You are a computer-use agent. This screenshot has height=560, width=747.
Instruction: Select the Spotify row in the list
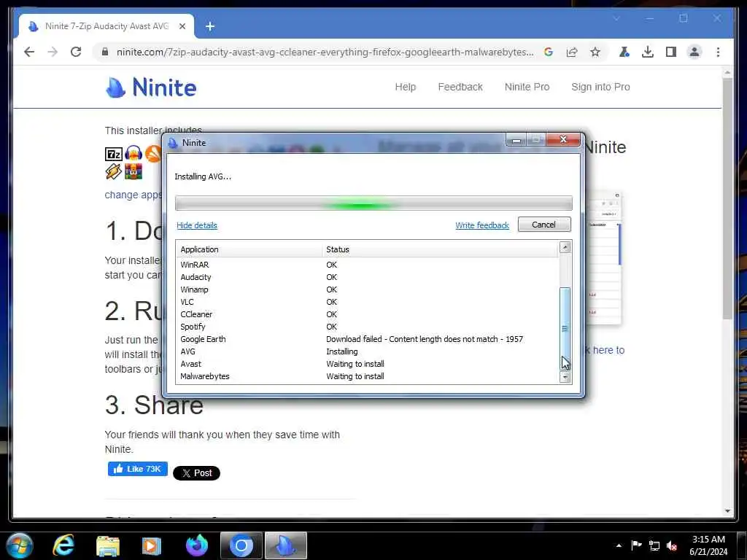pos(367,327)
